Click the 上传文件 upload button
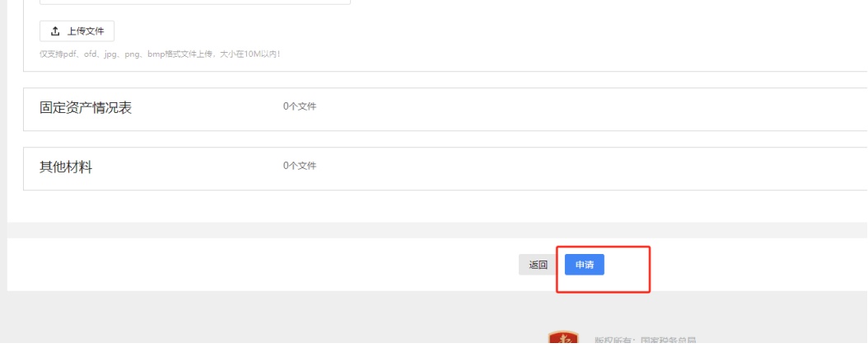868x348 pixels. click(x=77, y=31)
